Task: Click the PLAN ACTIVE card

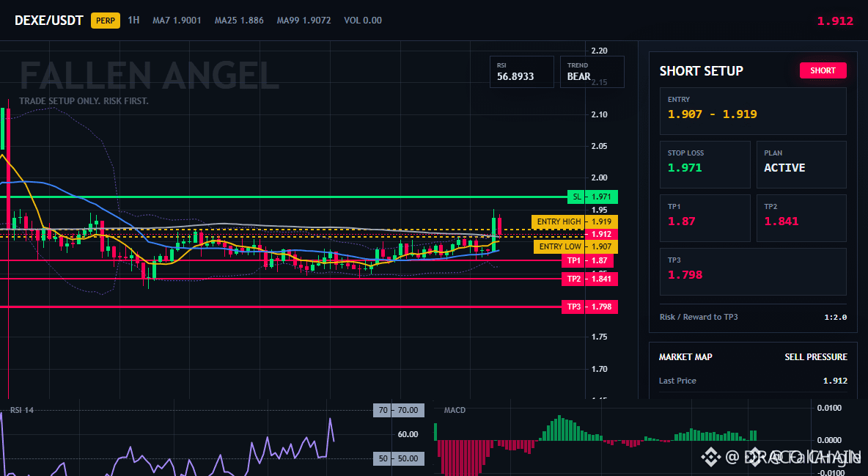Action: click(801, 164)
